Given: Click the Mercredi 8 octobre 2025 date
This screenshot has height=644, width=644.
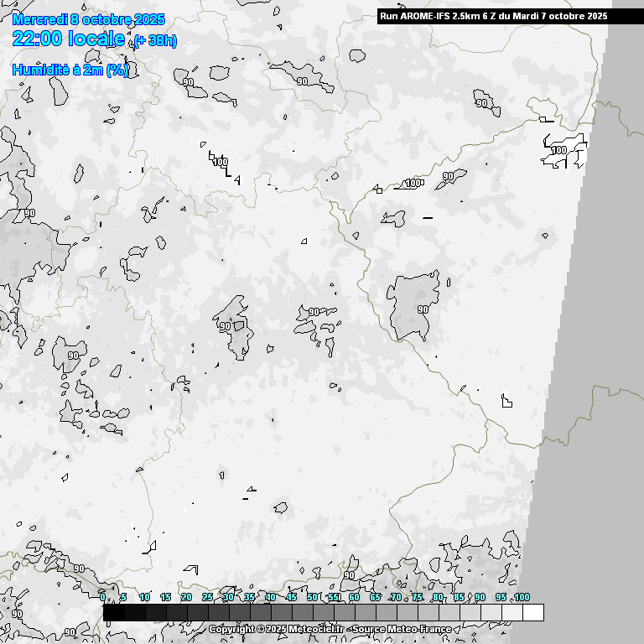Looking at the screenshot, I should (x=89, y=19).
